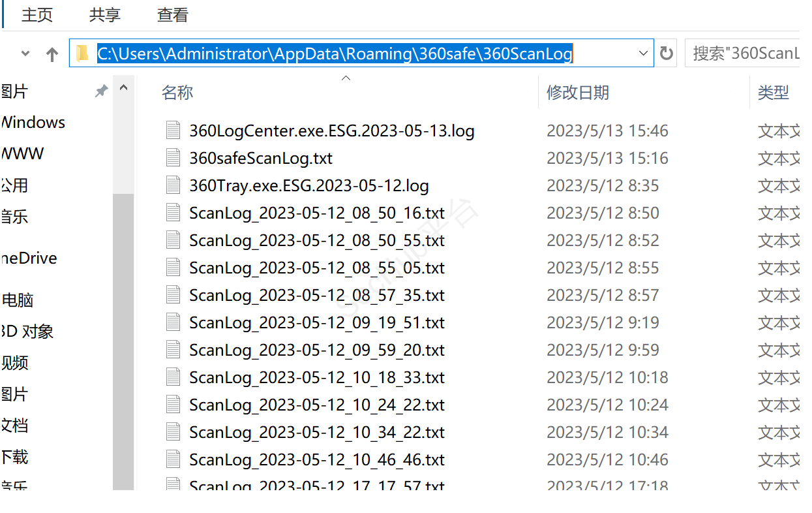Sort files by 修改日期 column header
This screenshot has width=812, height=513.
coord(577,93)
